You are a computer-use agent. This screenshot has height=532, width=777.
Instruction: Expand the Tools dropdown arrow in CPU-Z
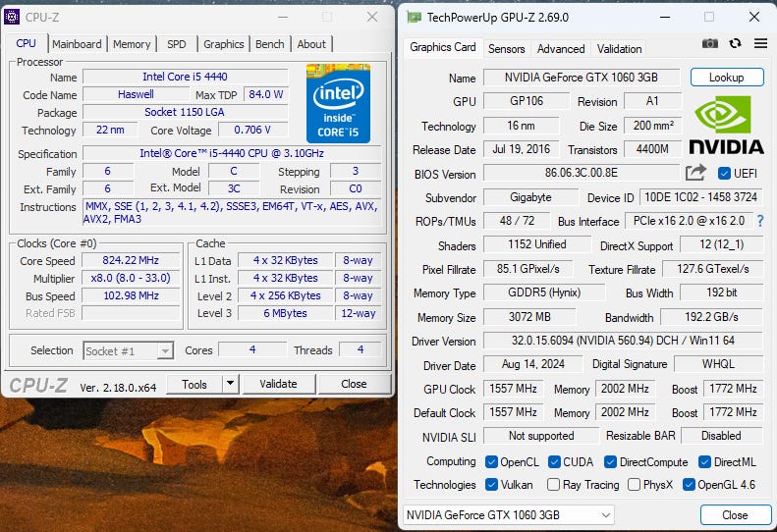point(231,384)
